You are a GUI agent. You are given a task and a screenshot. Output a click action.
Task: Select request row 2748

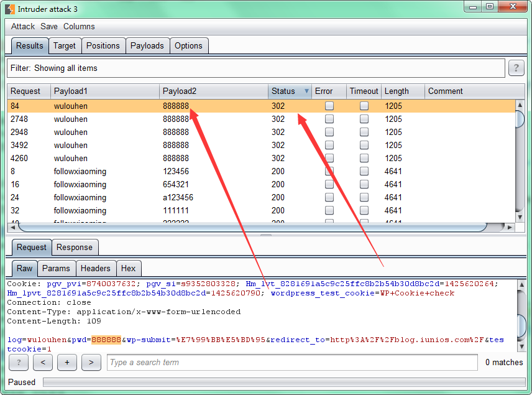click(261, 119)
